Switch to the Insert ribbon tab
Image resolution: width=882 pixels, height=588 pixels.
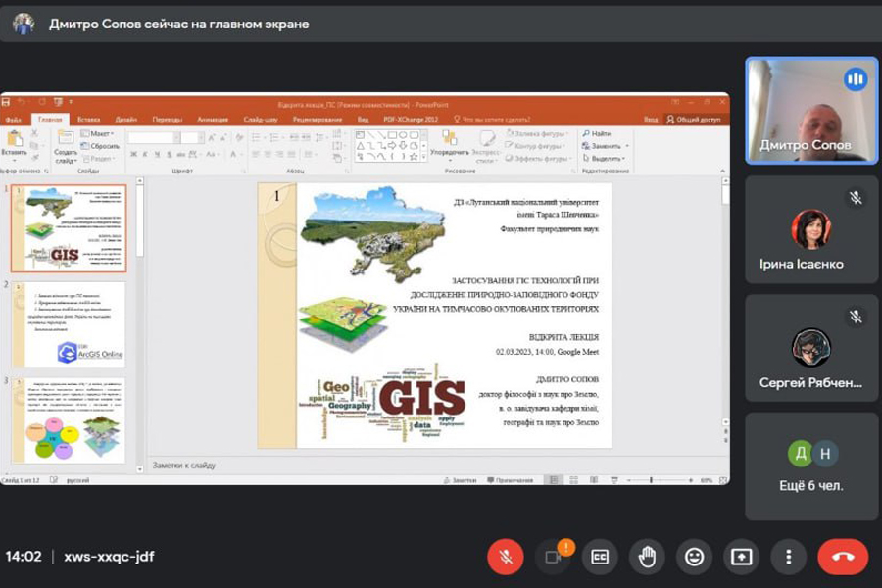coord(88,120)
